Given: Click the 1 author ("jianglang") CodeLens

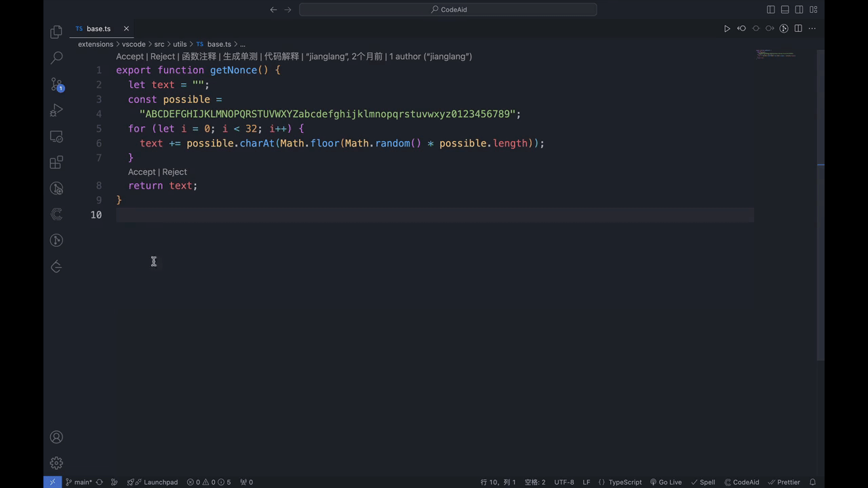Looking at the screenshot, I should coord(431,56).
